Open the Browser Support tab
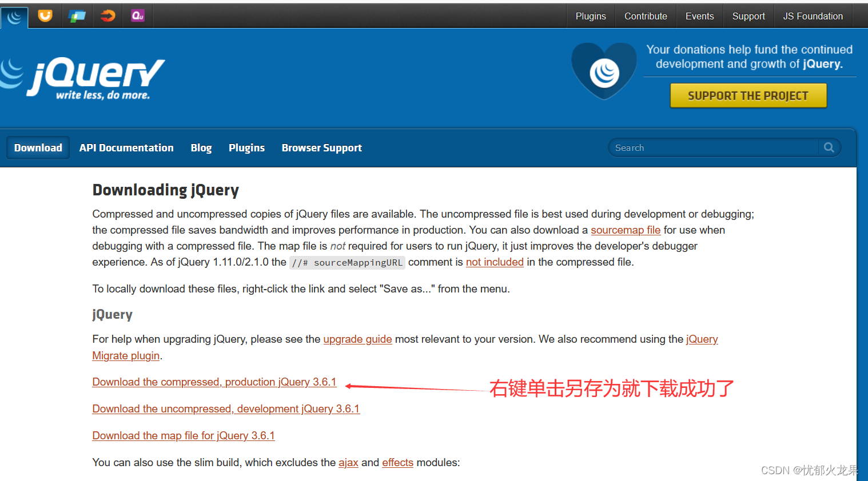 pyautogui.click(x=322, y=147)
